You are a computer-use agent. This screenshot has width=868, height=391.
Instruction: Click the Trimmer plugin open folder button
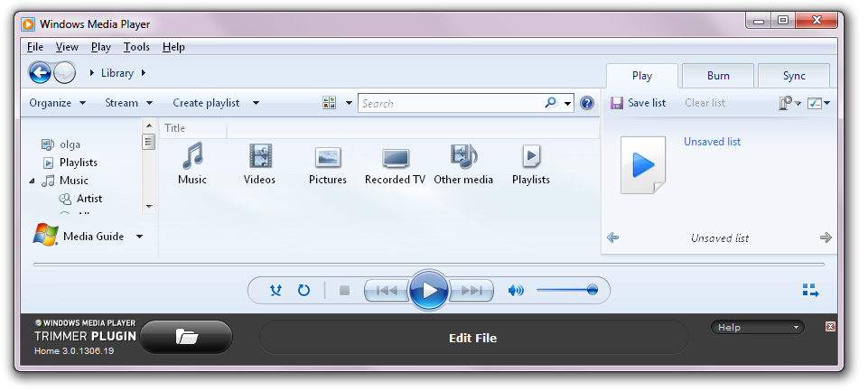pos(186,337)
